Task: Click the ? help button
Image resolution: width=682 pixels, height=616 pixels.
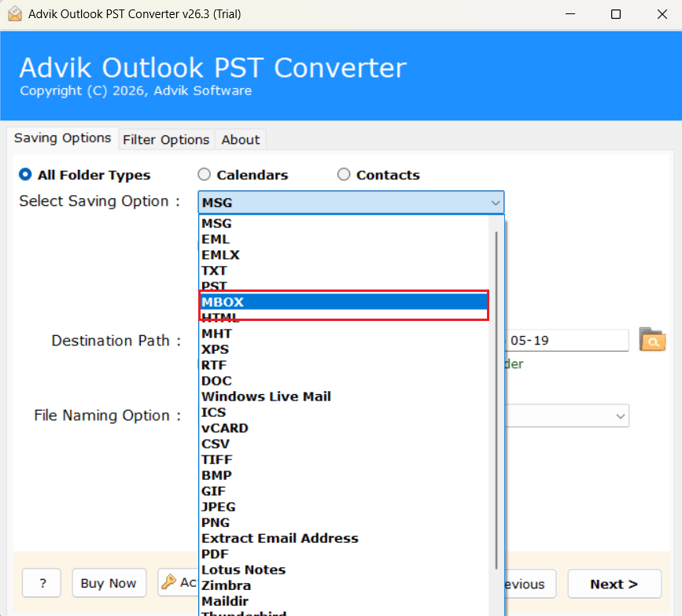Action: [42, 583]
